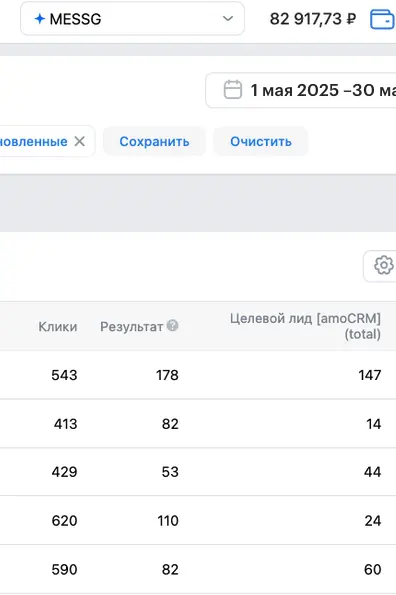Open the wallet balance icon
The image size is (396, 595).
(382, 19)
